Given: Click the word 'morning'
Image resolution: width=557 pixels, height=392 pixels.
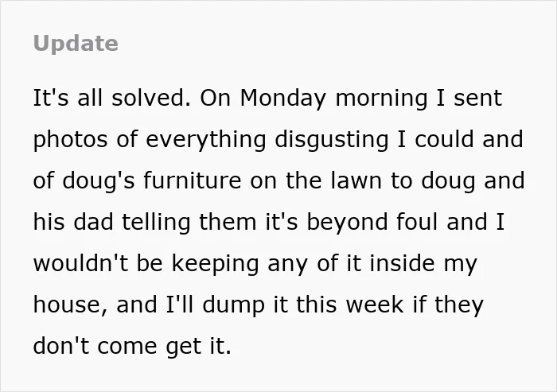Looking at the screenshot, I should pos(381,99).
